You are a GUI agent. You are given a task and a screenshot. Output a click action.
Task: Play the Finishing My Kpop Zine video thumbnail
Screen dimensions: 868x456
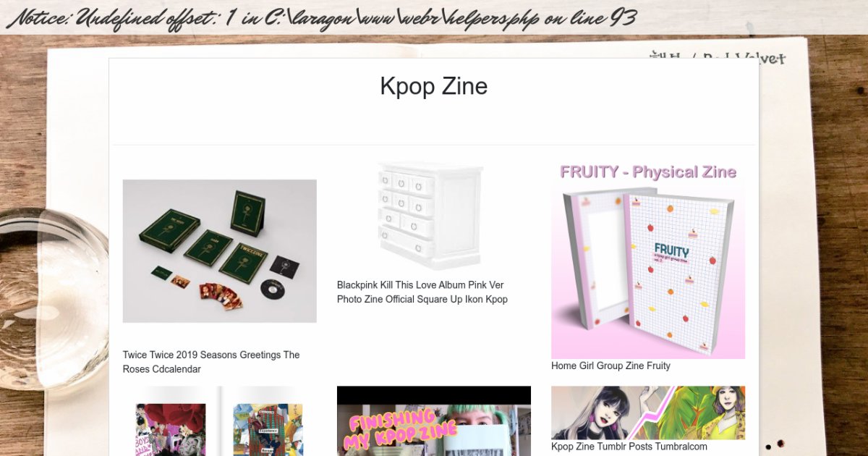coord(434,421)
